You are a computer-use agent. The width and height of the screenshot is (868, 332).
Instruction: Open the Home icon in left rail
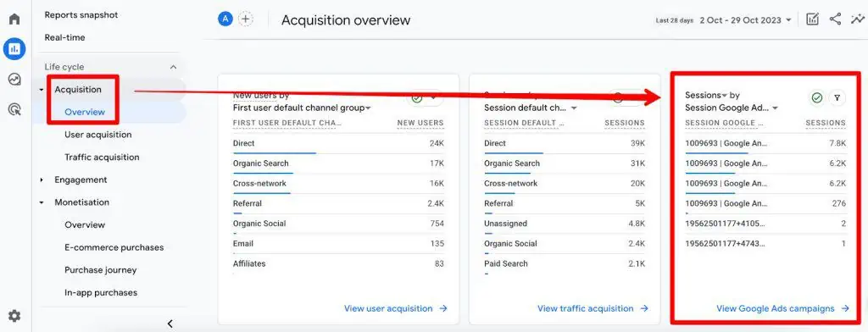[x=14, y=19]
